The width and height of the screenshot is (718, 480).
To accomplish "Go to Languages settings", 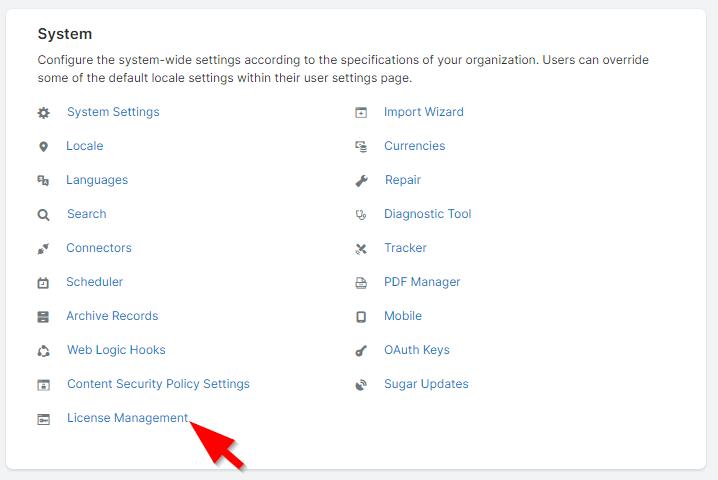I will pyautogui.click(x=97, y=180).
